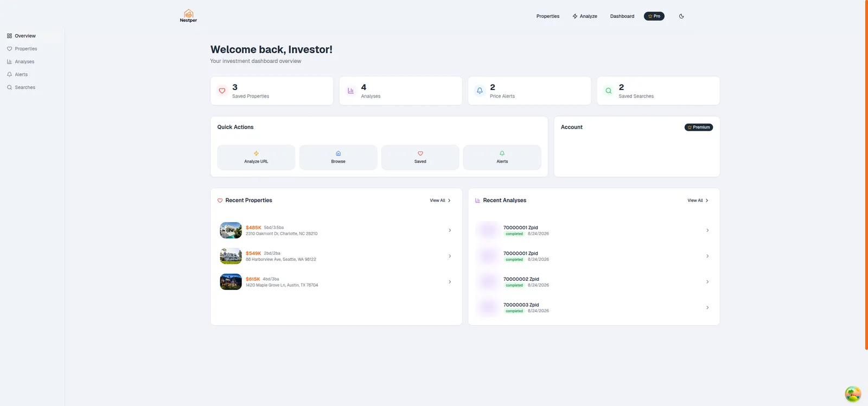Click the Nestper logo

pos(188,16)
